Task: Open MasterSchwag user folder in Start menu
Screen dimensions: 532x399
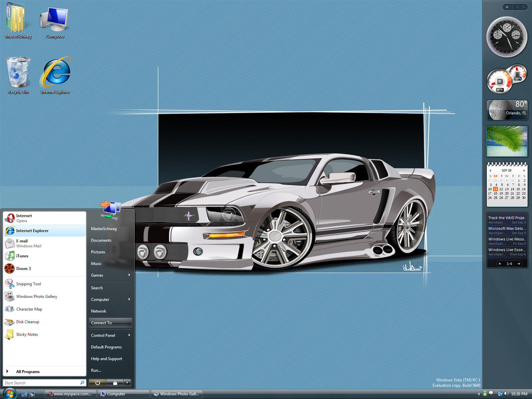Action: [110, 229]
